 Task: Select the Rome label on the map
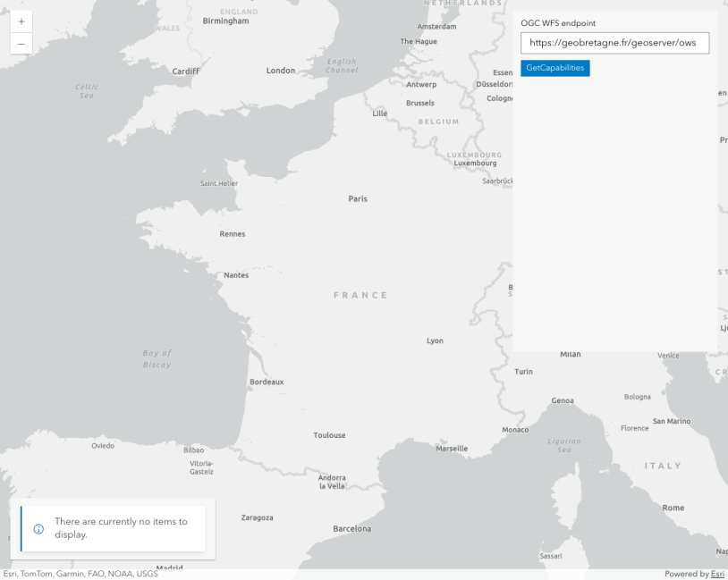(673, 508)
